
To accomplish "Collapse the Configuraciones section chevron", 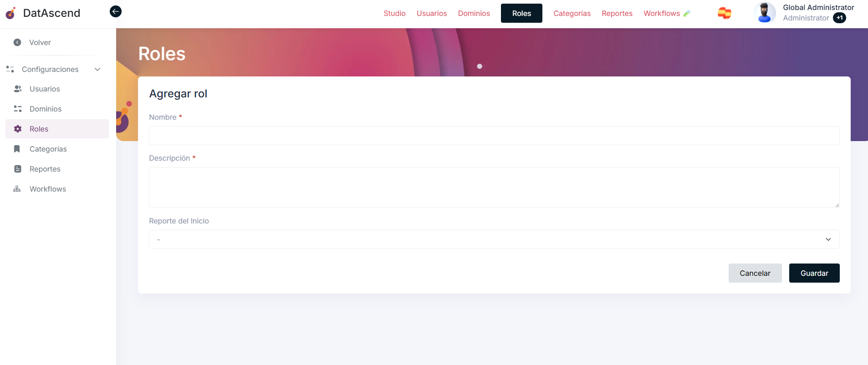I will pos(97,69).
